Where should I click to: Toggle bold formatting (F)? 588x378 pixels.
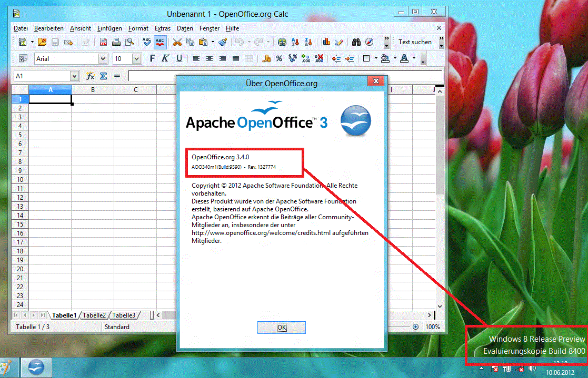click(x=152, y=58)
